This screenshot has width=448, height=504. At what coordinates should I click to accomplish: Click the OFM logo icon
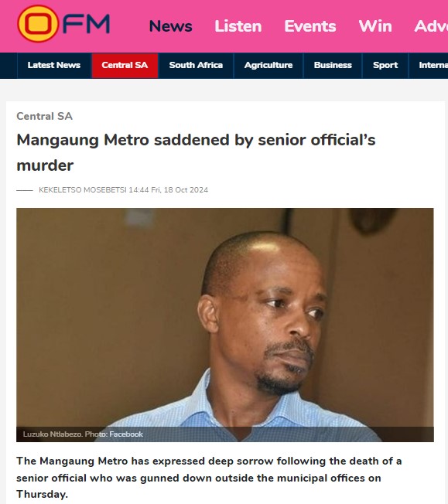tap(63, 24)
